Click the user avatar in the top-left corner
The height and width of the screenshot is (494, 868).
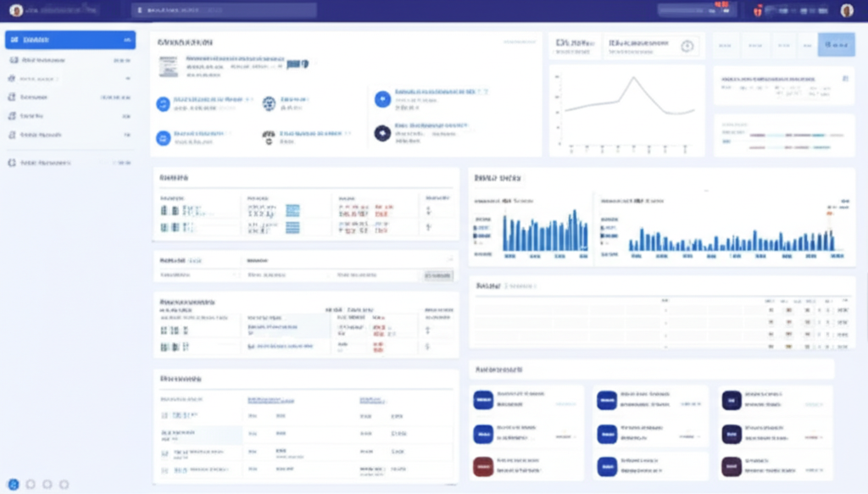click(x=16, y=10)
